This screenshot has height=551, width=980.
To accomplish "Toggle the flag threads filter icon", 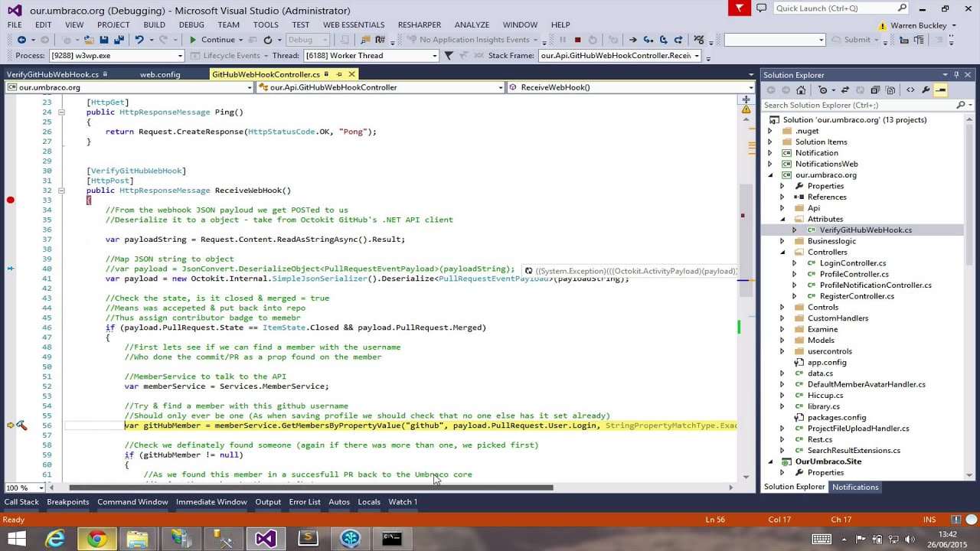I will 449,56.
